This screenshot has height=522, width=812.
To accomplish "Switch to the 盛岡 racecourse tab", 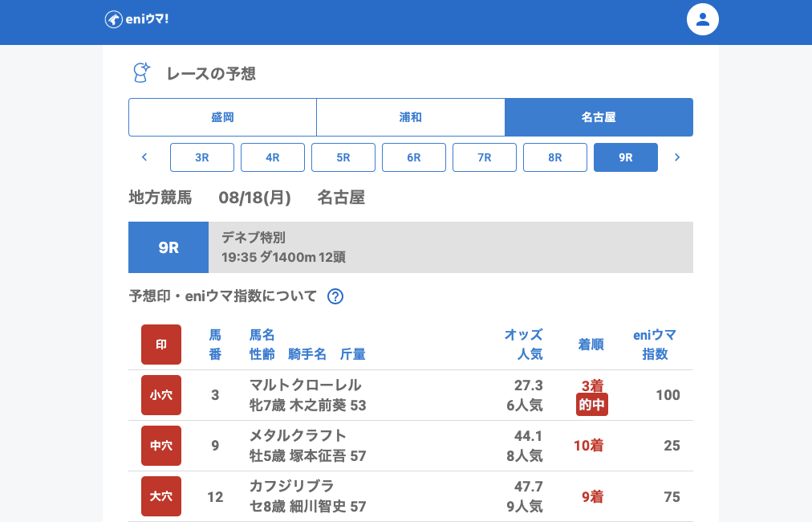I will (x=222, y=117).
